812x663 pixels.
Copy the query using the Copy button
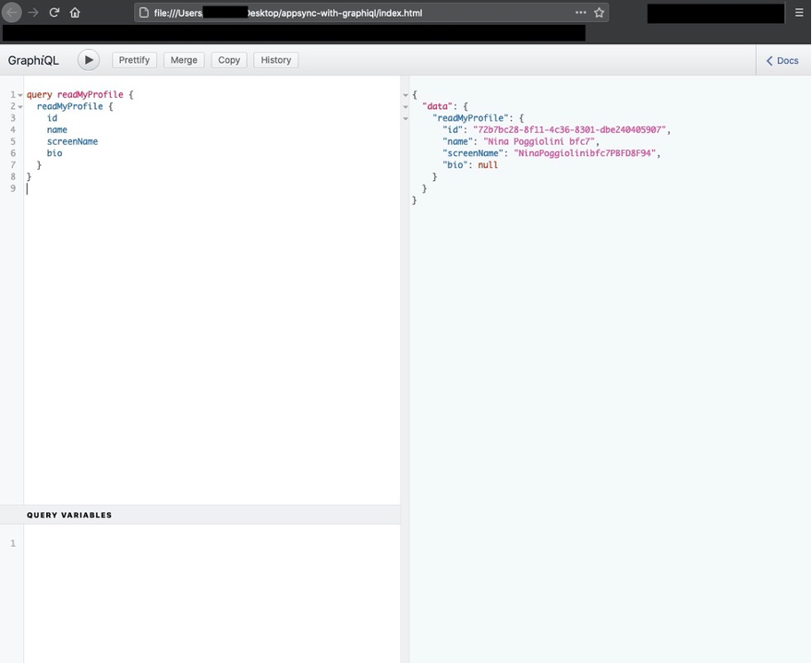point(229,60)
